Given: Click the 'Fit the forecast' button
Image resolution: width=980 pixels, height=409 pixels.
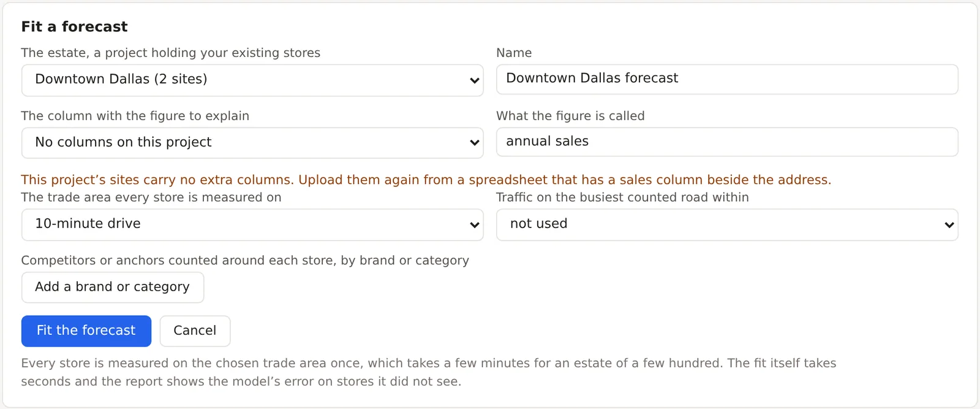Looking at the screenshot, I should coord(86,331).
